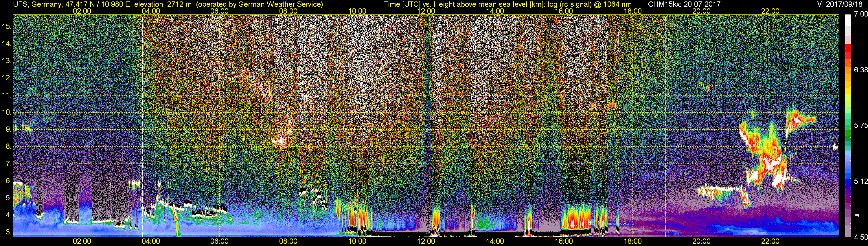Click the "8." km height axis label

(8, 147)
